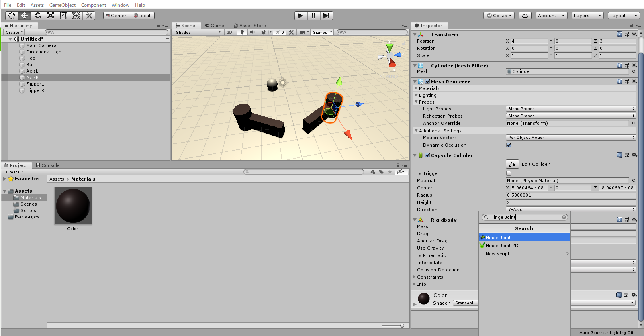Open scene camera settings icon

click(302, 32)
